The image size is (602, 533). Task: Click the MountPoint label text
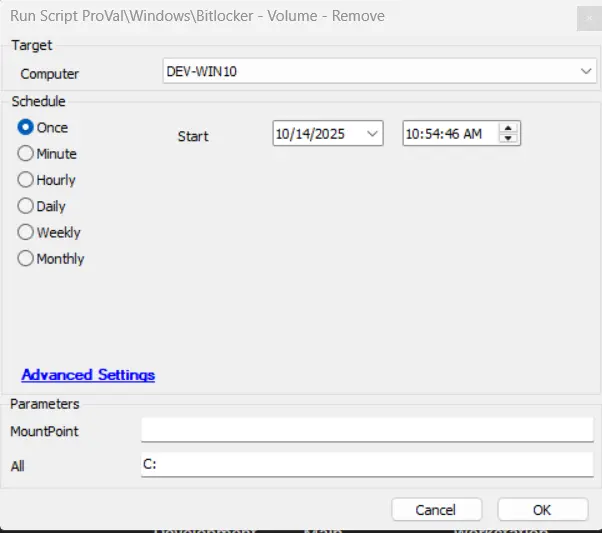pyautogui.click(x=44, y=431)
